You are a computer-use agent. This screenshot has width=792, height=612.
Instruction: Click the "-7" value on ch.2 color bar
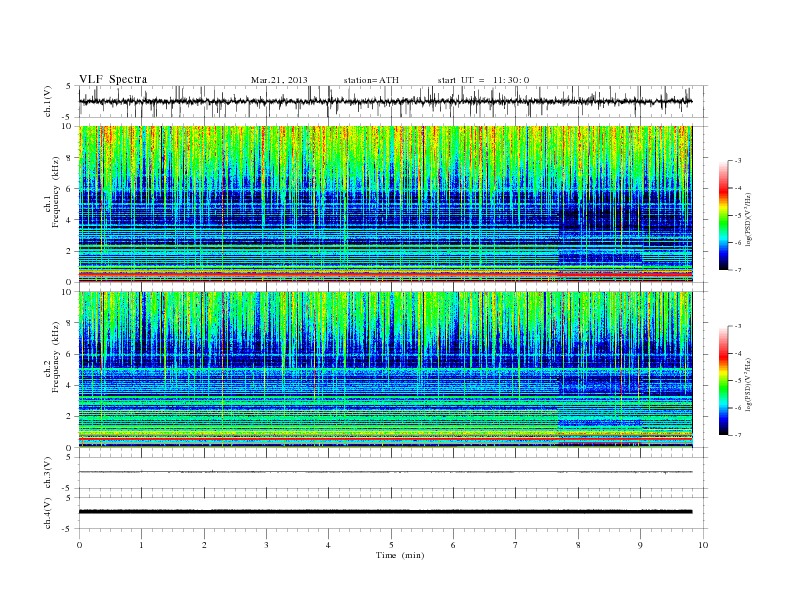[738, 435]
